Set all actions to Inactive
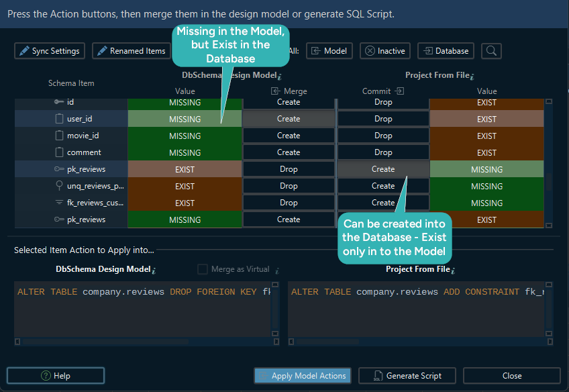 click(x=385, y=51)
